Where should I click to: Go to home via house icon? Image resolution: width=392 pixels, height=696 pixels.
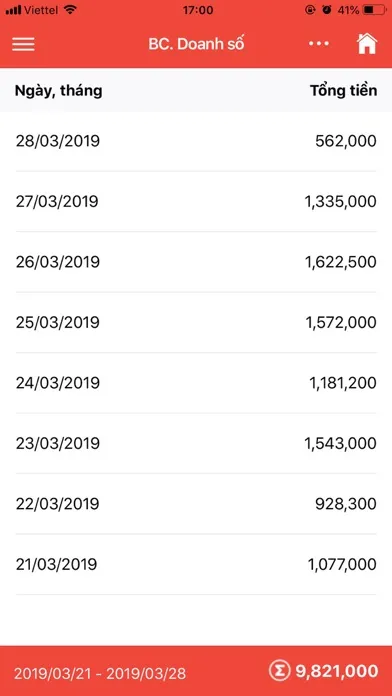coord(367,44)
